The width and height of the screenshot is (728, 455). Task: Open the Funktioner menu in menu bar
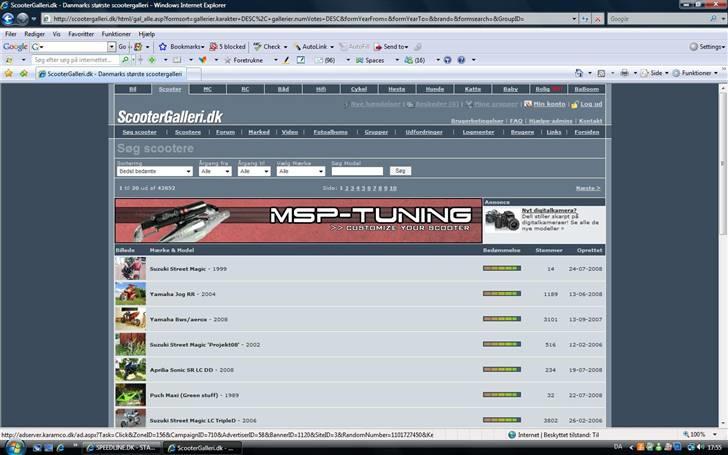pos(114,33)
